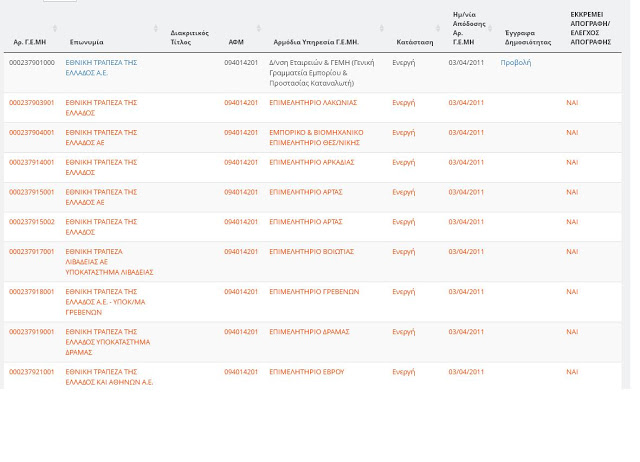Click date 03/04/2011 in ΔΡΑΜΑΣ row
This screenshot has width=640, height=462.
(x=466, y=331)
